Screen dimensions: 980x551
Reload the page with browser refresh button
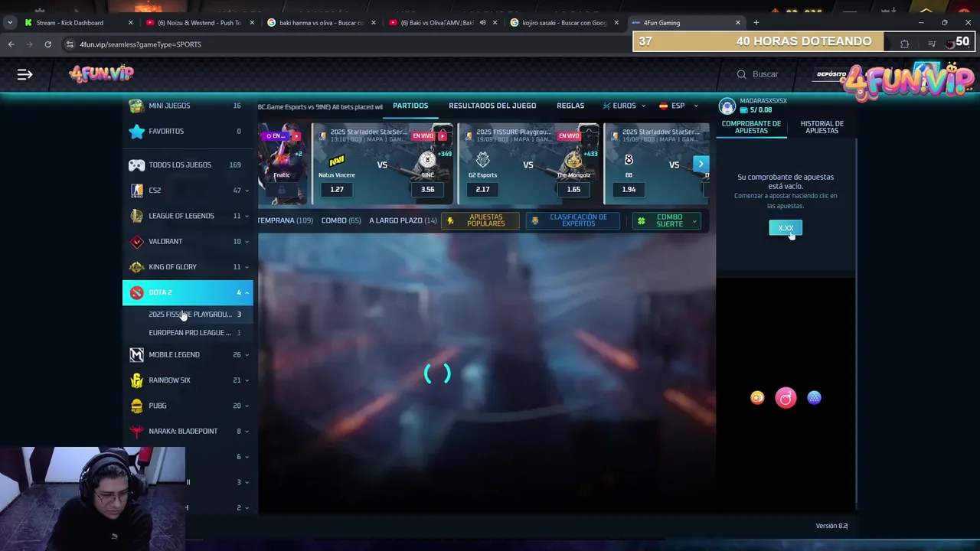(x=47, y=44)
